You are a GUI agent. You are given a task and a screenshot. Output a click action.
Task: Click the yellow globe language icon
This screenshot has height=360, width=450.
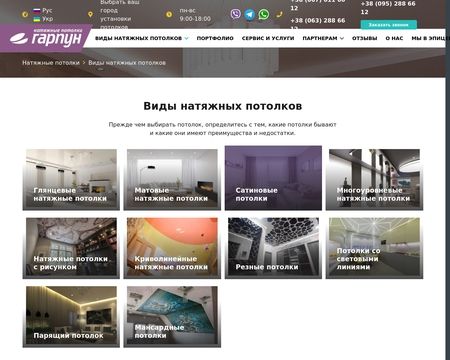coord(25,14)
